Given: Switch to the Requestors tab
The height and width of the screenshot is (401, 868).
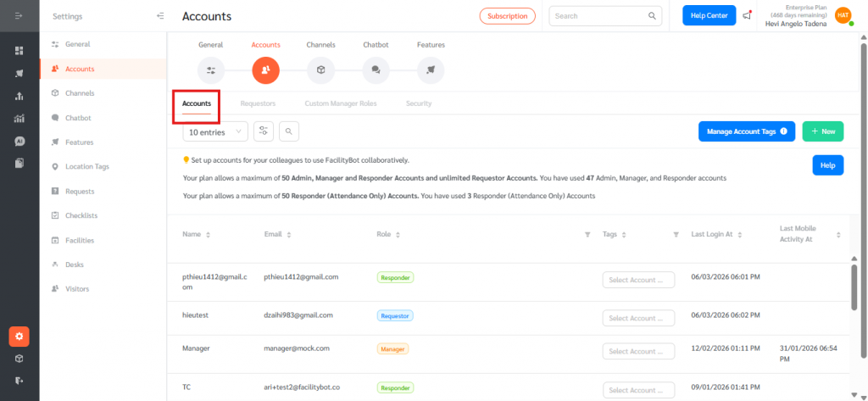Looking at the screenshot, I should 258,103.
